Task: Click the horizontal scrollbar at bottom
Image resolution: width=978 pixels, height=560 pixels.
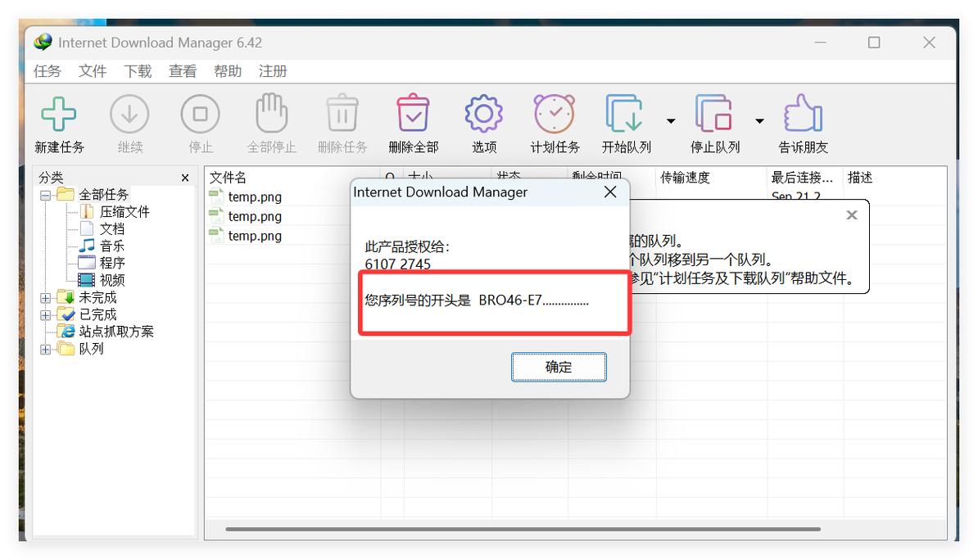Action: pyautogui.click(x=523, y=529)
